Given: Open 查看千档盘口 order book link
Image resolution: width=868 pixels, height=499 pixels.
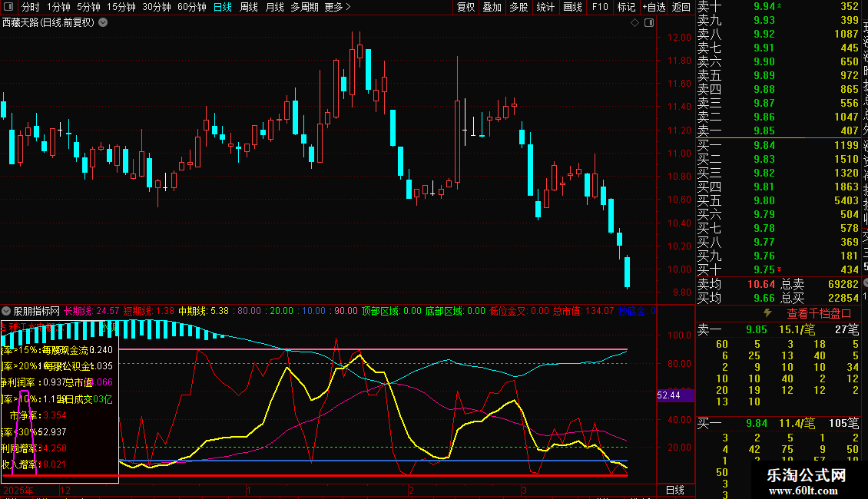Looking at the screenshot, I should [819, 313].
